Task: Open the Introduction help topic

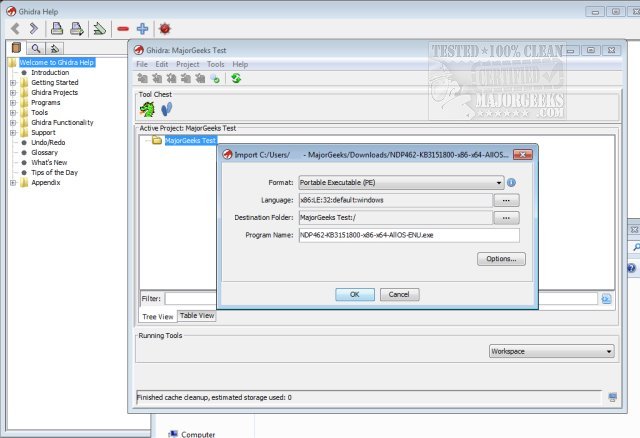Action: [50, 72]
